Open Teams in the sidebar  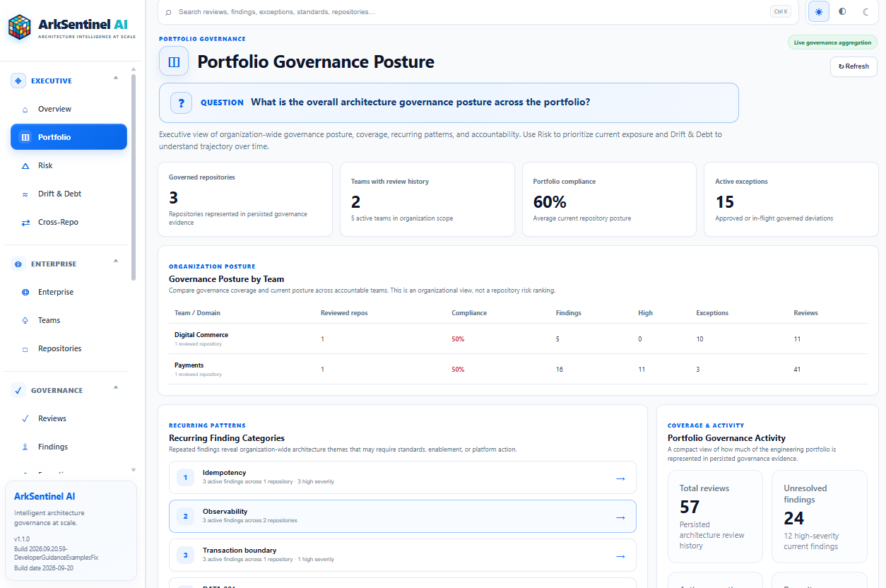click(69, 320)
